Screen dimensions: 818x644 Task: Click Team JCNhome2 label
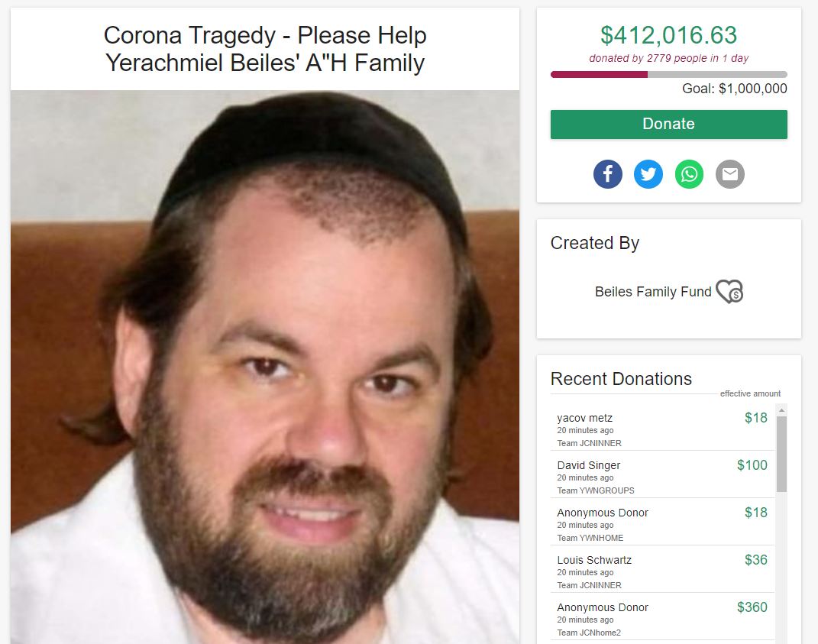589,633
